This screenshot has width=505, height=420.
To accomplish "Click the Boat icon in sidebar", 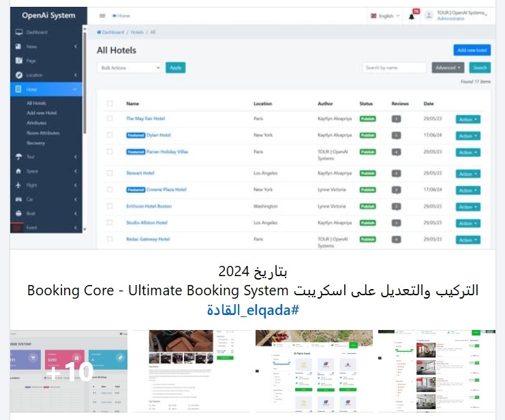I will [18, 213].
